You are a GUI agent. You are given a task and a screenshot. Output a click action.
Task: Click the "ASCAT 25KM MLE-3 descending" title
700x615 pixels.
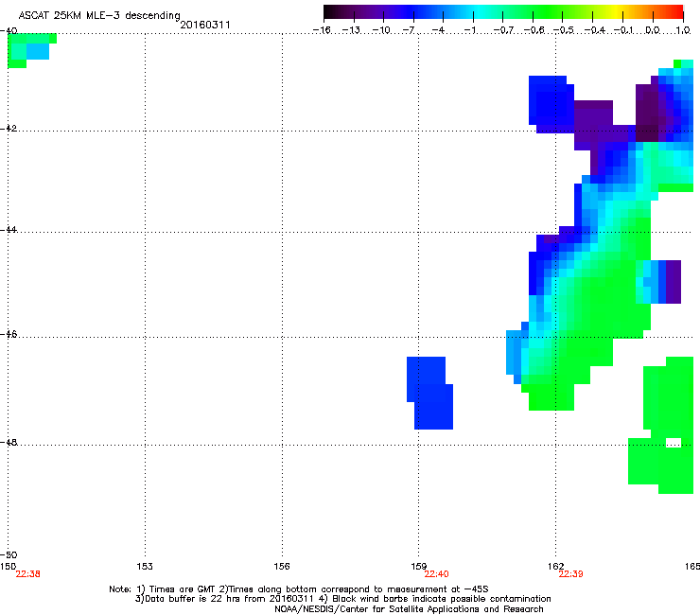pyautogui.click(x=99, y=16)
